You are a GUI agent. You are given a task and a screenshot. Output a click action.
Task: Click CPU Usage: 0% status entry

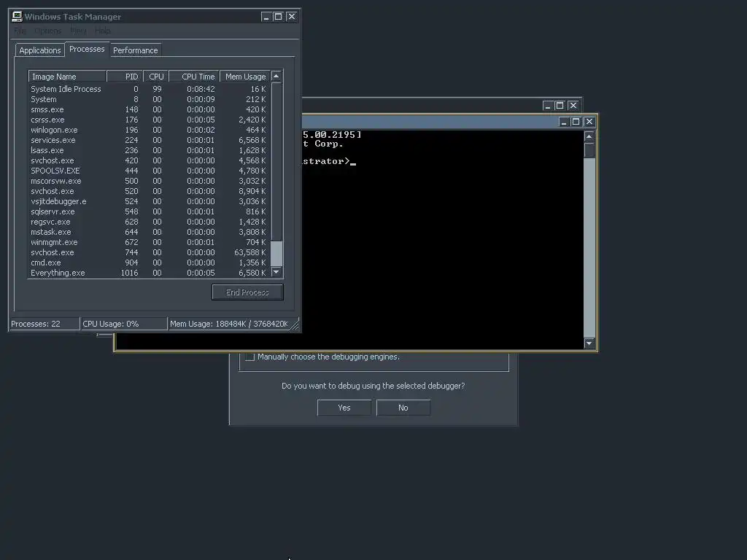pyautogui.click(x=124, y=324)
